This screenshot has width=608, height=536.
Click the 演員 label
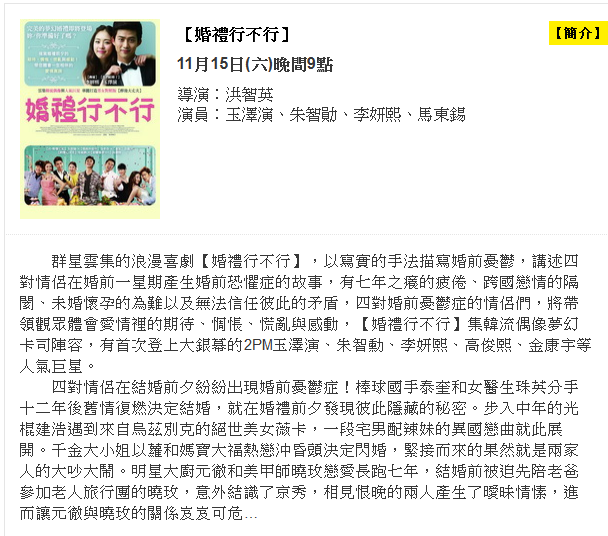(193, 115)
